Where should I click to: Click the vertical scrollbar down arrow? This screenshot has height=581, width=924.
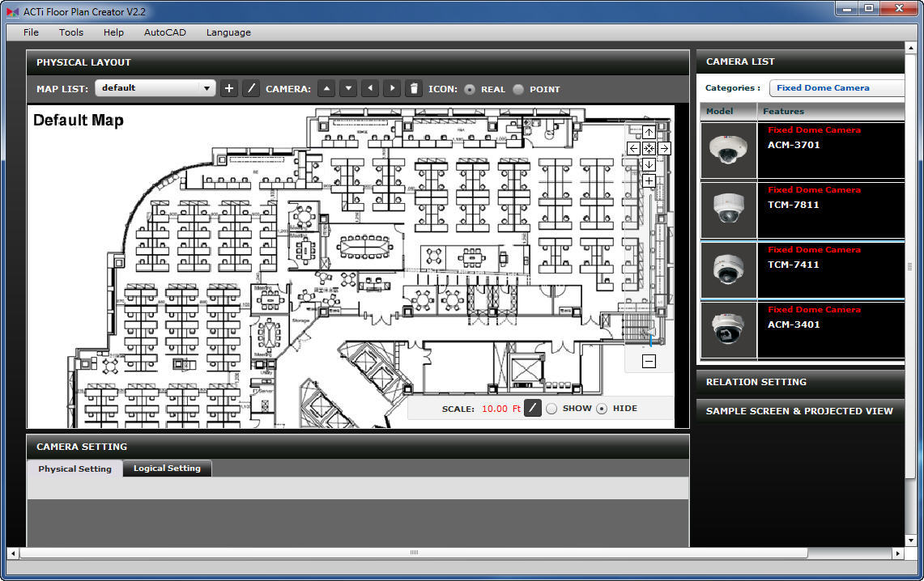(x=911, y=540)
